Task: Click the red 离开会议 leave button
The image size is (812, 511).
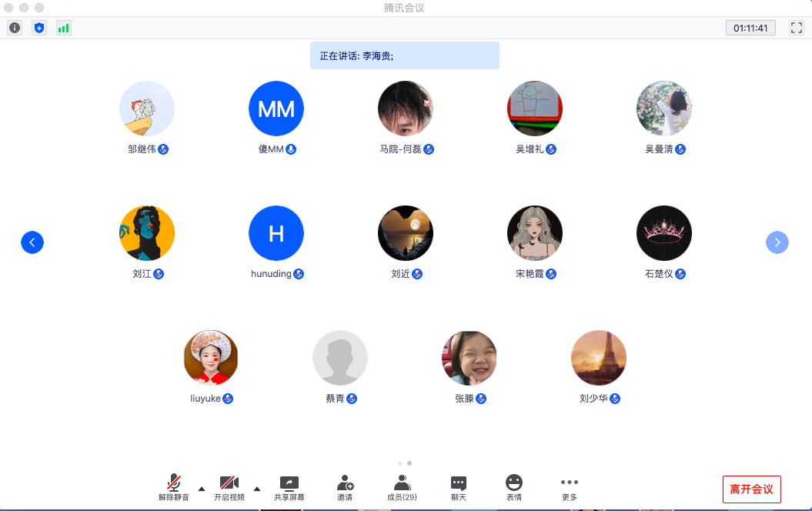Action: [752, 489]
